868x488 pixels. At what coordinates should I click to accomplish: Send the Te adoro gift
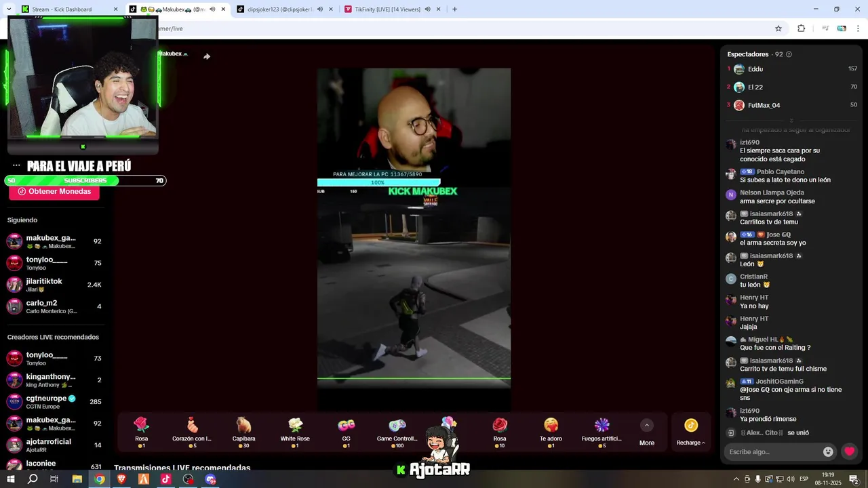551,432
